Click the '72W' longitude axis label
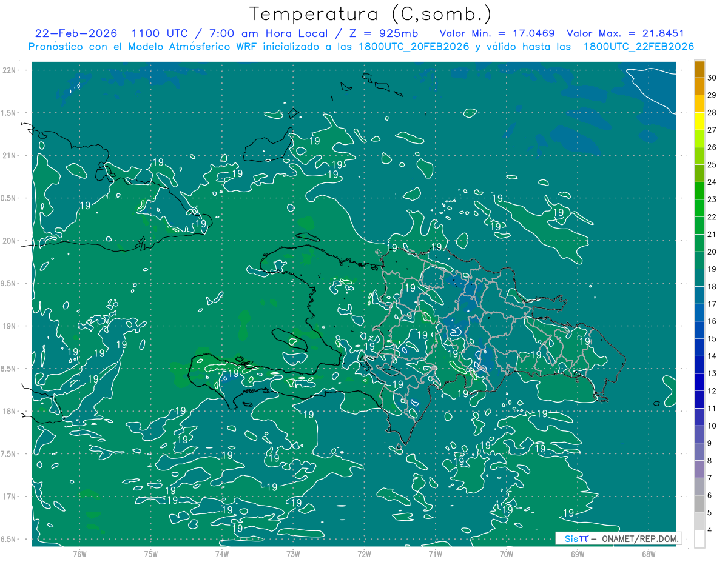 pyautogui.click(x=364, y=554)
